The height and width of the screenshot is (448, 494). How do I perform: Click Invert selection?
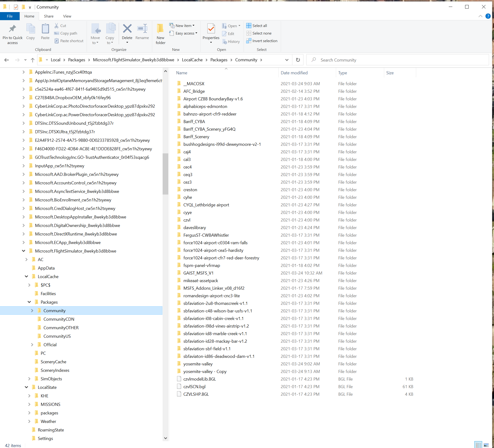262,41
